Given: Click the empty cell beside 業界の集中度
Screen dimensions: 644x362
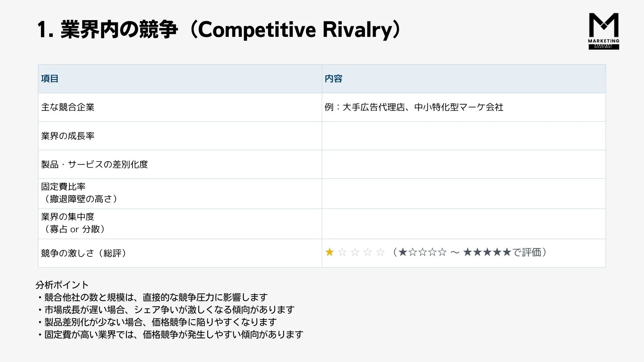Looking at the screenshot, I should [x=464, y=224].
